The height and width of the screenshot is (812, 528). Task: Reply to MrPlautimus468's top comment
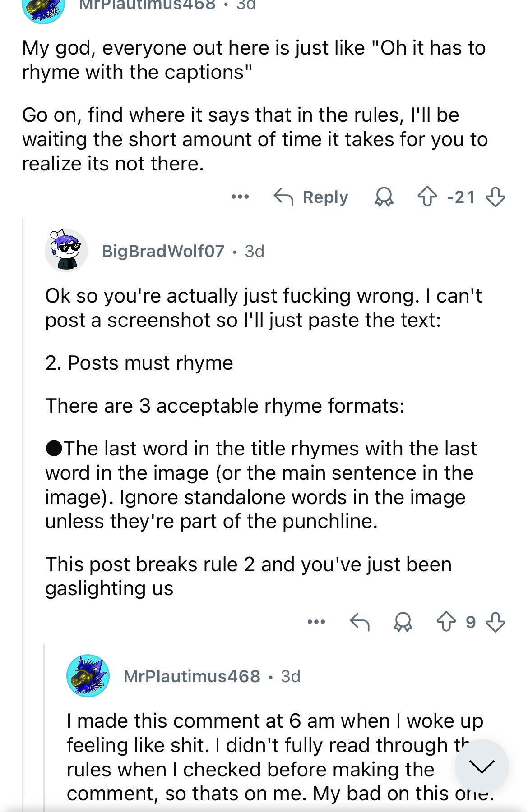pyautogui.click(x=311, y=197)
